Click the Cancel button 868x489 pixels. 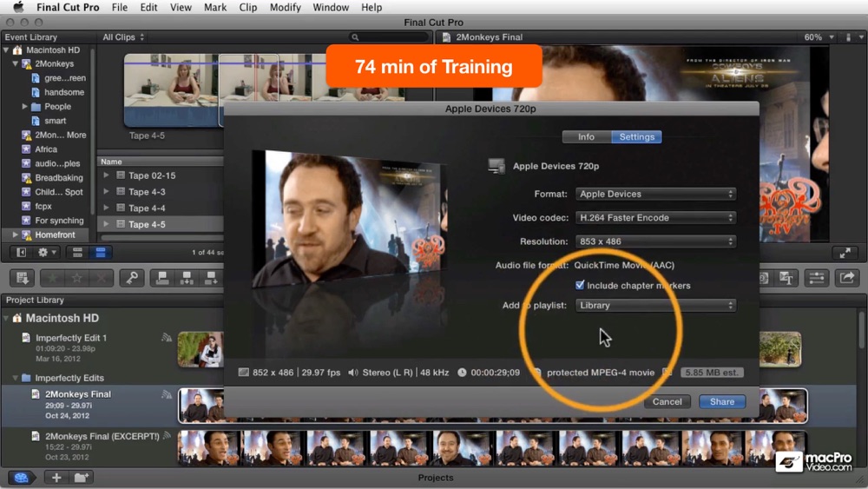pos(667,402)
